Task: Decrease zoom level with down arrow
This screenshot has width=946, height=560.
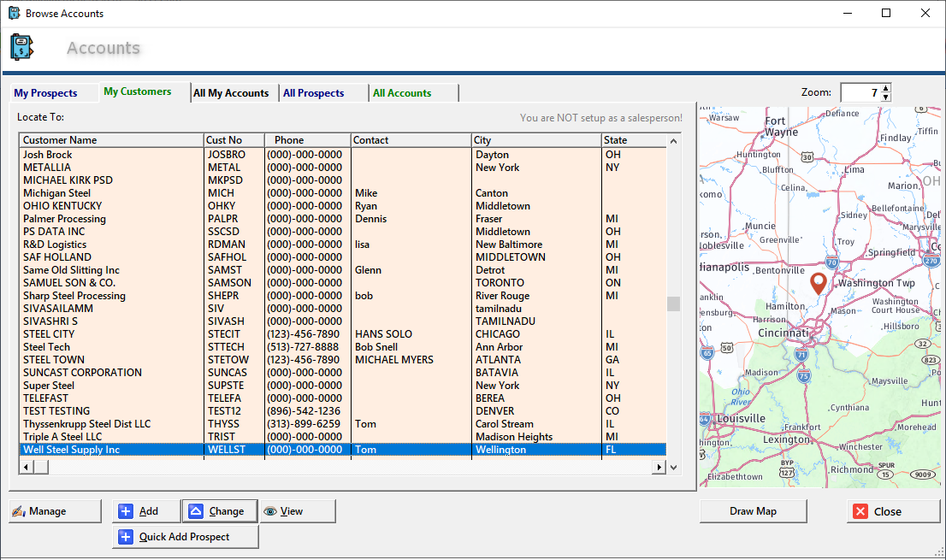Action: 885,97
